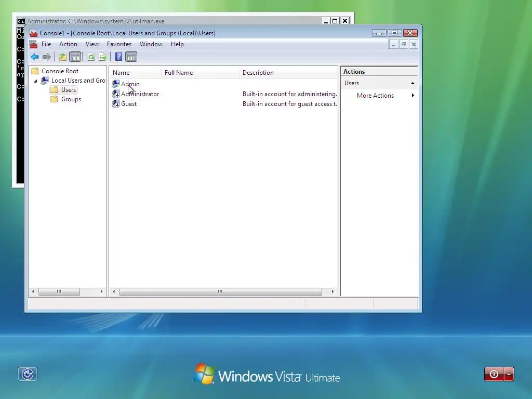
Task: Collapse the Local Users and Groups node
Action: tap(35, 81)
